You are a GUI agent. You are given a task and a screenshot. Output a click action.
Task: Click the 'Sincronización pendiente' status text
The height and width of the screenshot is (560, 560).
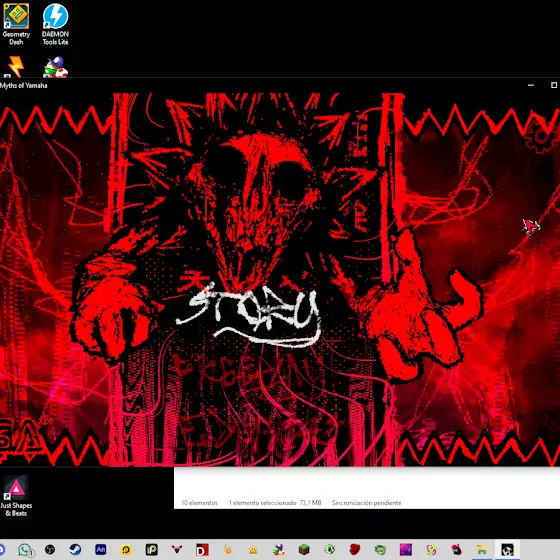[x=366, y=502]
